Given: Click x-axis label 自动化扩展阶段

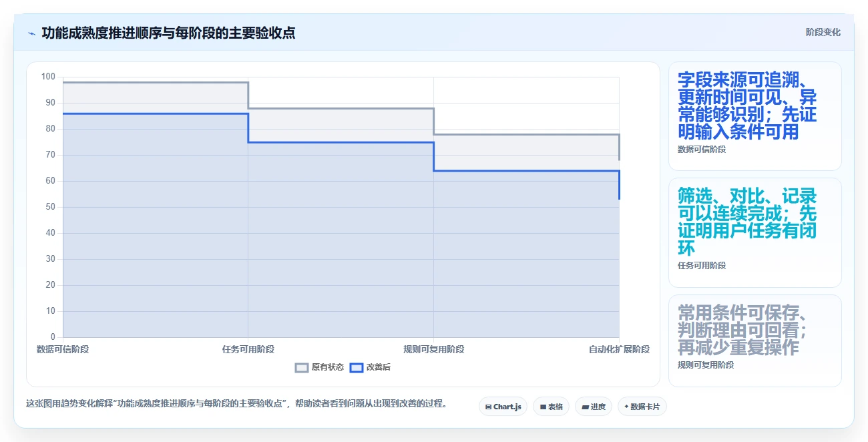Looking at the screenshot, I should pos(619,349).
